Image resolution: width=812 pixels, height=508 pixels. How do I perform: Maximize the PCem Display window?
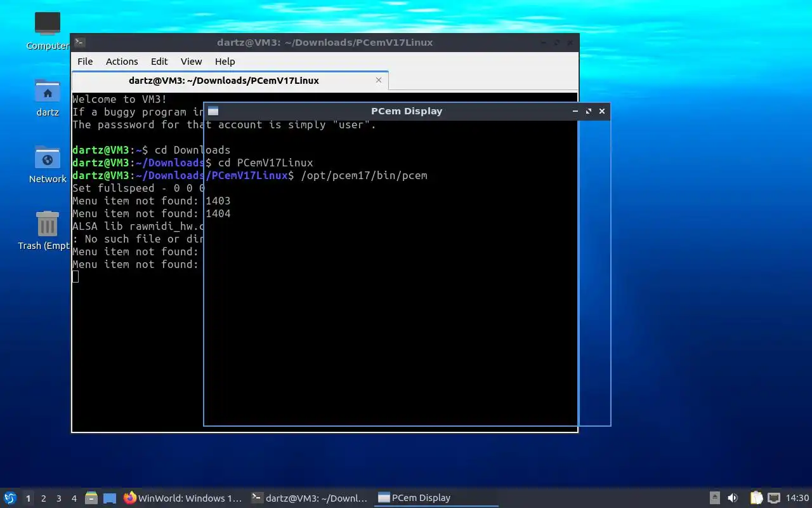(x=589, y=111)
